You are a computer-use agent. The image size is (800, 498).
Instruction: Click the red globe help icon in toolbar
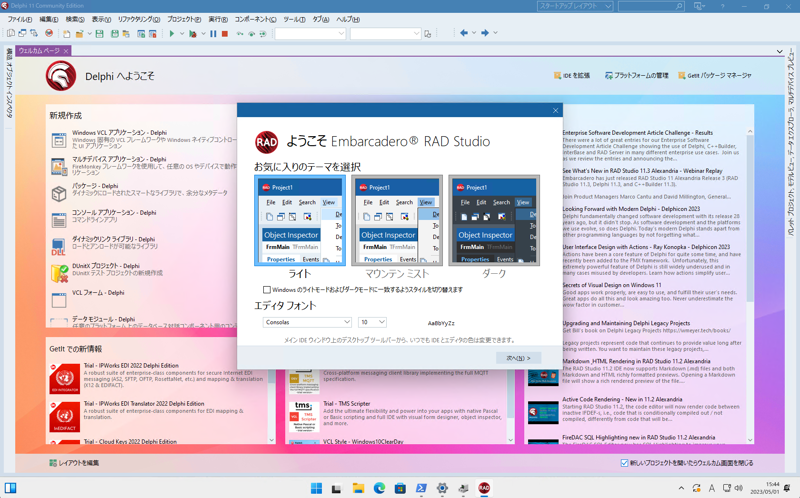[49, 33]
